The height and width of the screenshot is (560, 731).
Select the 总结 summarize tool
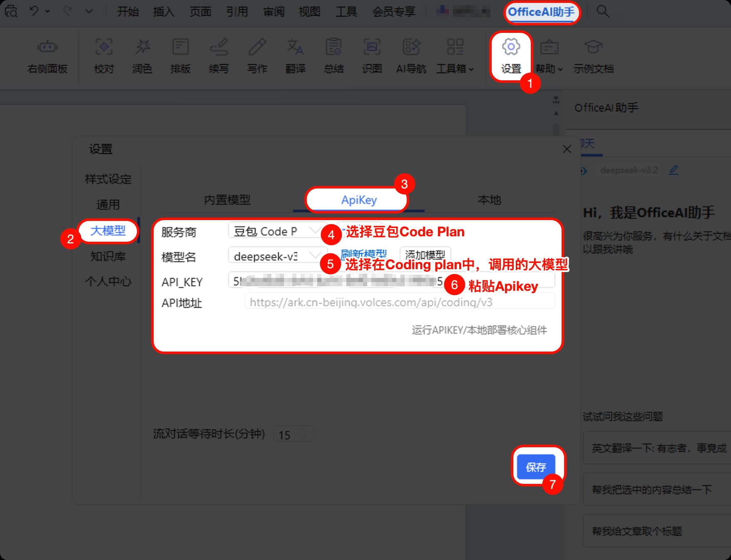[x=333, y=56]
